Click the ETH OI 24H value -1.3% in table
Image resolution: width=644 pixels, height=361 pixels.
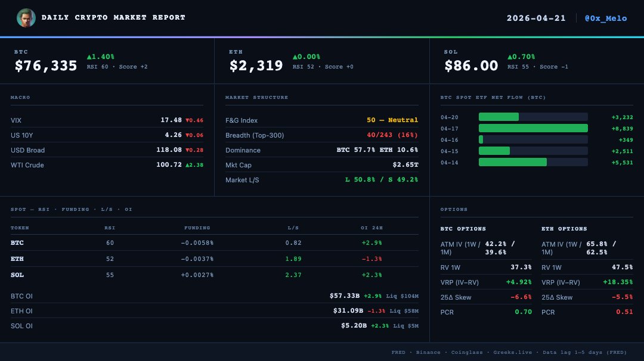(371, 259)
